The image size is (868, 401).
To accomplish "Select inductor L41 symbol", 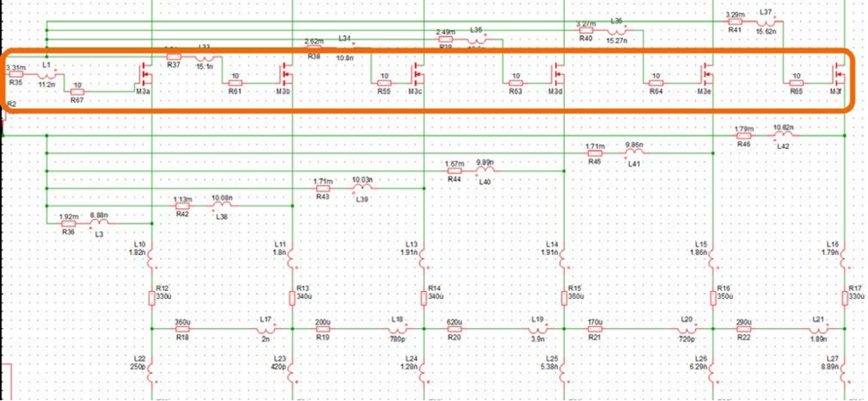I will pos(634,153).
